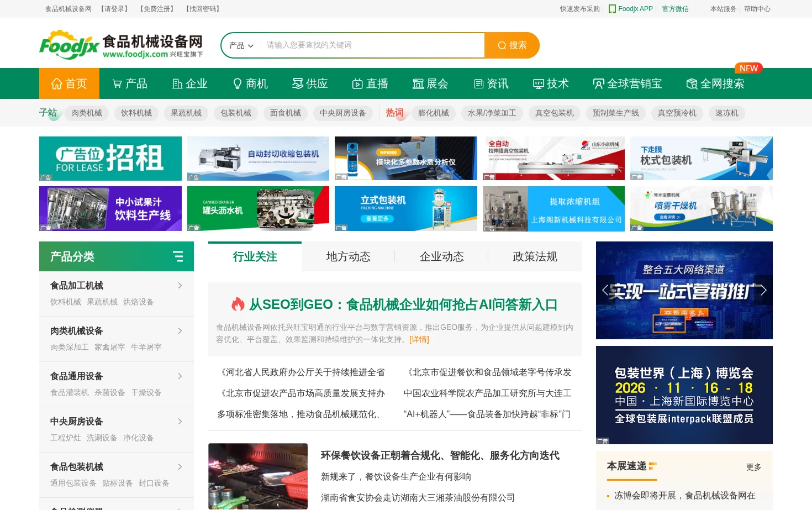This screenshot has height=510, width=812.
Task: Click the 找回密码 link
Action: pos(203,9)
